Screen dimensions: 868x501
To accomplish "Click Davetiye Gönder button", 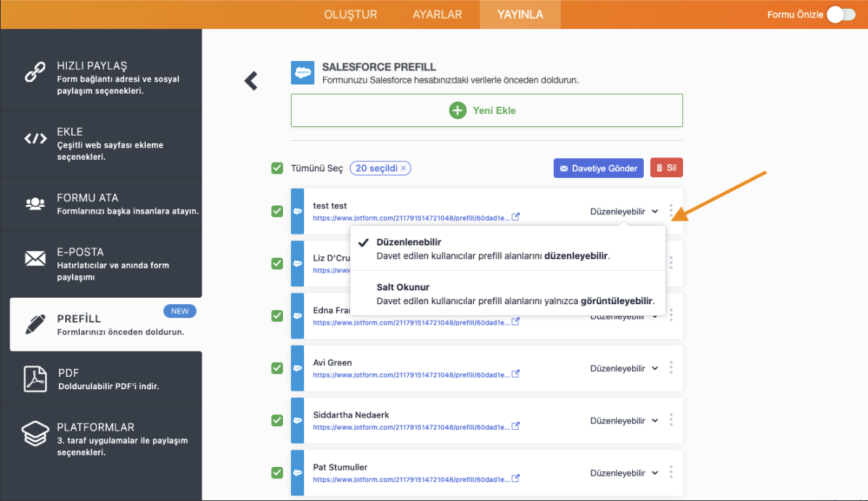I will [x=599, y=168].
